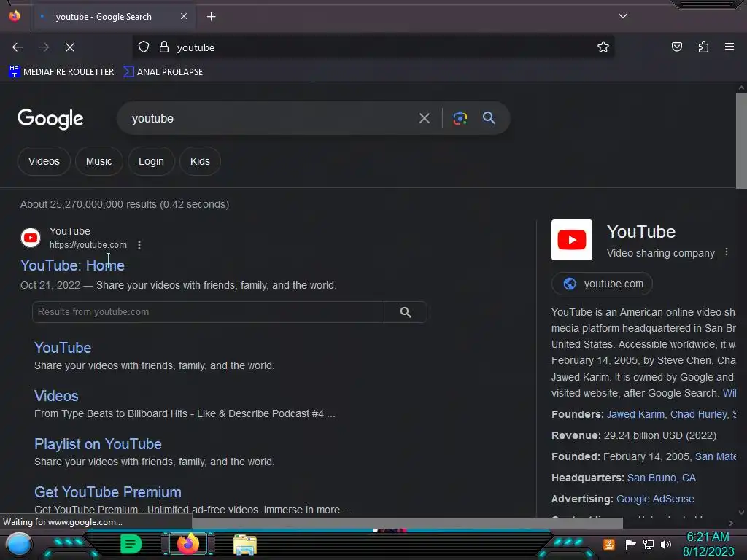The width and height of the screenshot is (747, 560).
Task: Click the https://youtube.com URL text
Action: [88, 245]
